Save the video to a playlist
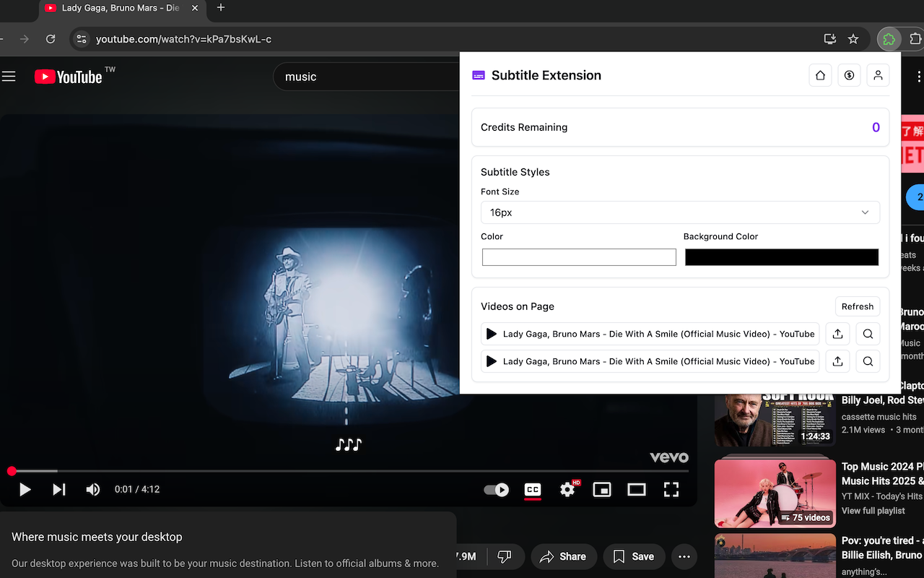Screen dimensions: 924x578 pyautogui.click(x=634, y=556)
